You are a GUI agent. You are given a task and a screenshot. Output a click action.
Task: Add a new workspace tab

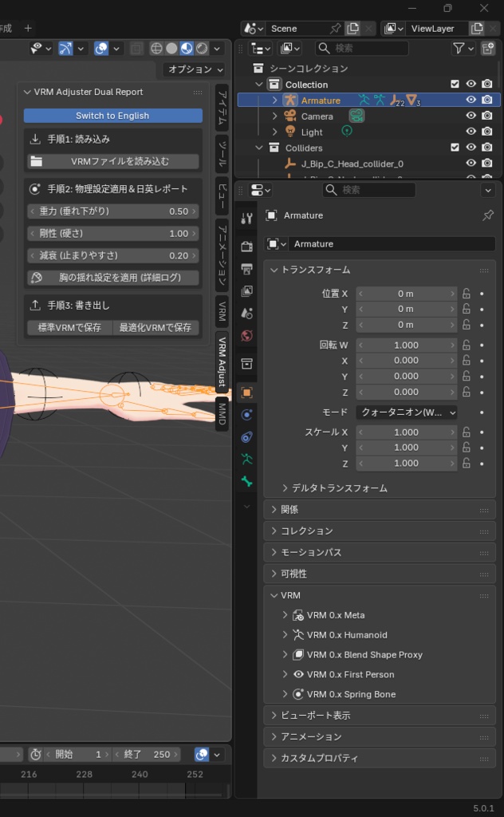[x=28, y=28]
